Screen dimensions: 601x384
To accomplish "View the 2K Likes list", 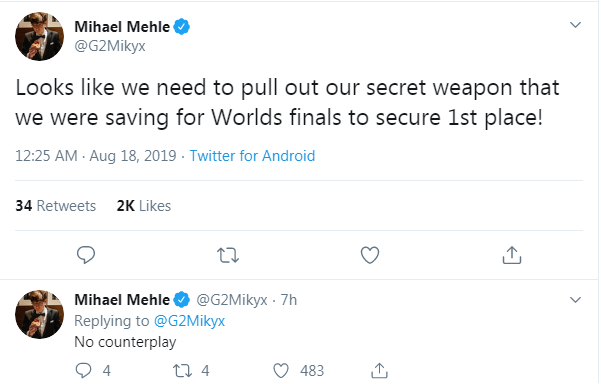I will (x=144, y=206).
